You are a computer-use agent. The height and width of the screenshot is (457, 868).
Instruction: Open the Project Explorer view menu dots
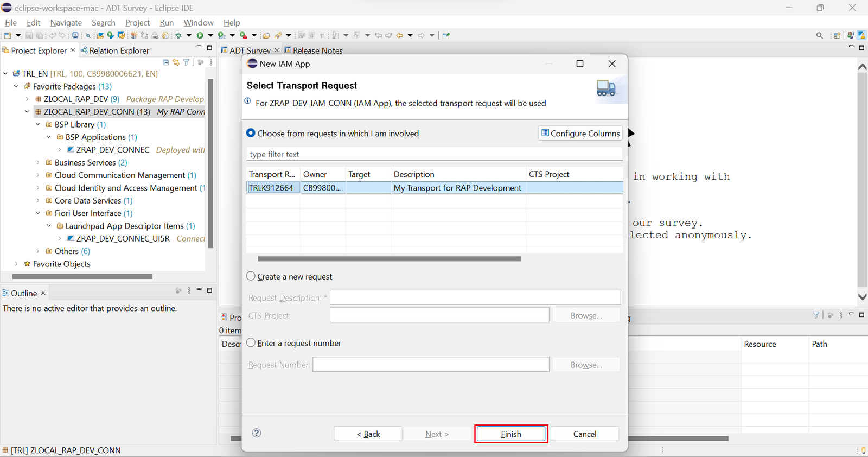pyautogui.click(x=211, y=62)
